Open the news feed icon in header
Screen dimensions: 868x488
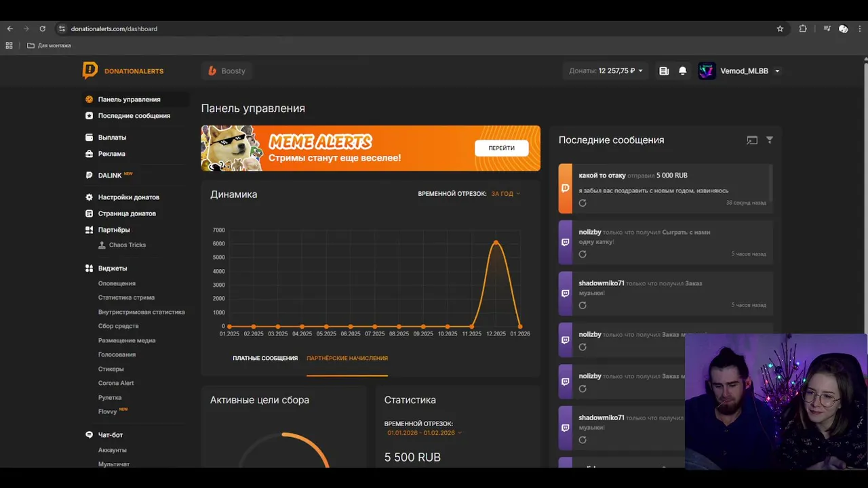(664, 70)
